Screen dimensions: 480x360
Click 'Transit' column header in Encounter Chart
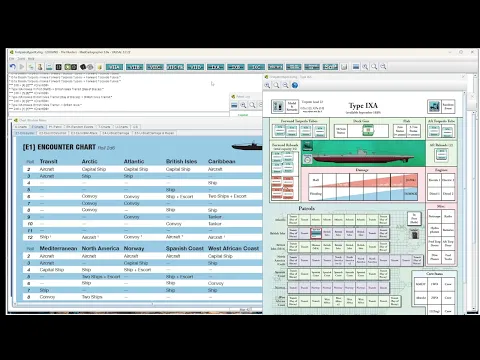pos(49,161)
